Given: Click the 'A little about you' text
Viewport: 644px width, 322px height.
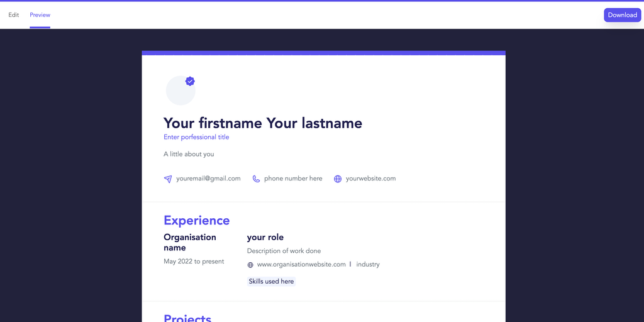Looking at the screenshot, I should point(189,154).
